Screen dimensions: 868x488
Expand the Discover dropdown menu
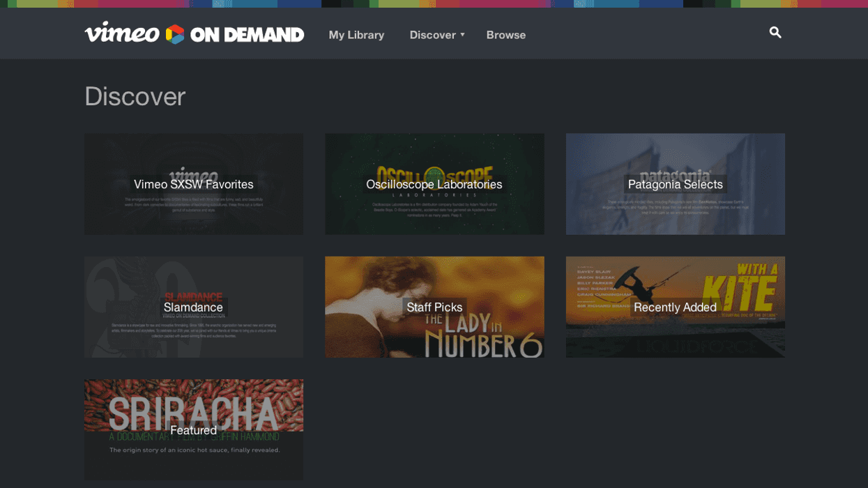[x=437, y=34]
